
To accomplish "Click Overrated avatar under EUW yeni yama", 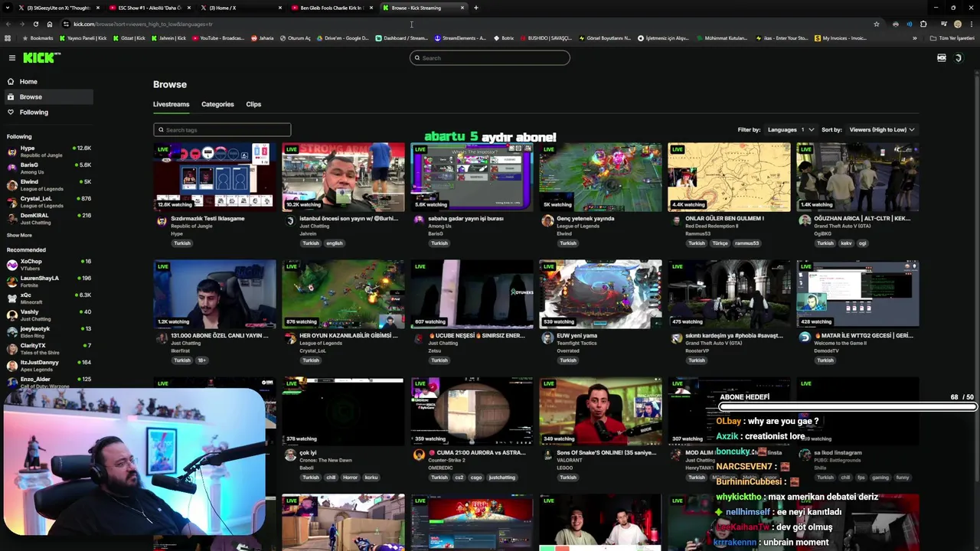I will point(547,338).
